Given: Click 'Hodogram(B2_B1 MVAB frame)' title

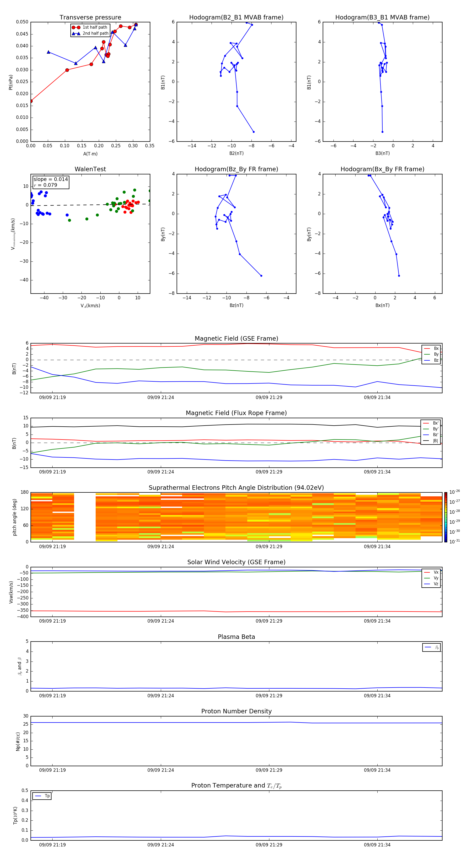Looking at the screenshot, I should (236, 18).
